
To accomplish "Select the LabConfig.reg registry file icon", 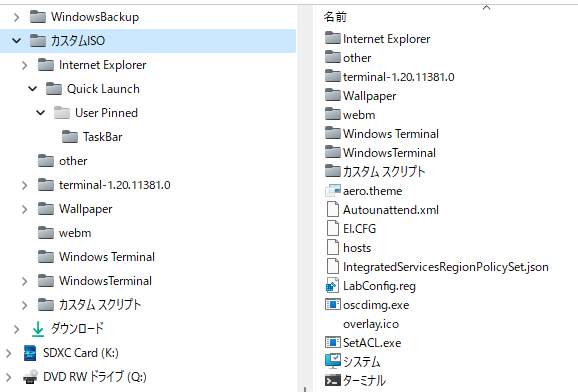I will pos(333,286).
